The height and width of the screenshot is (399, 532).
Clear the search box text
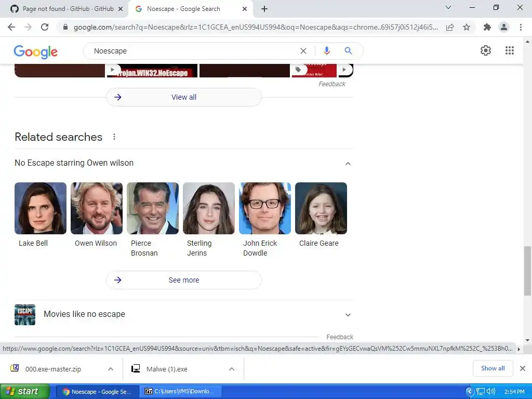[x=303, y=51]
